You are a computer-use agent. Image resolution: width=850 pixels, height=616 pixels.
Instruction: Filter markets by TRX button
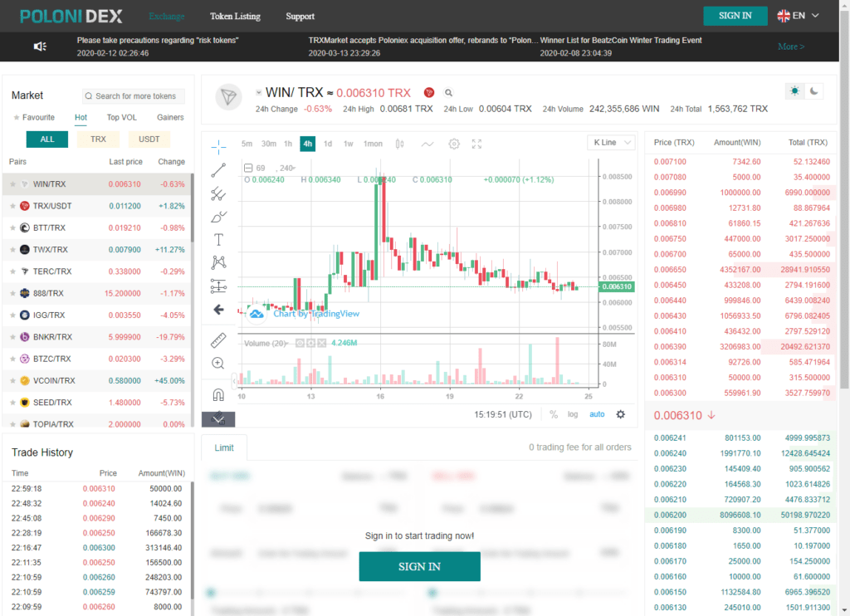tap(98, 139)
